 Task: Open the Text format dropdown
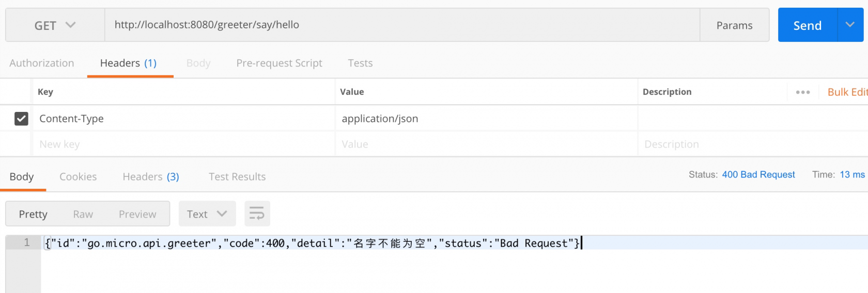pyautogui.click(x=207, y=214)
